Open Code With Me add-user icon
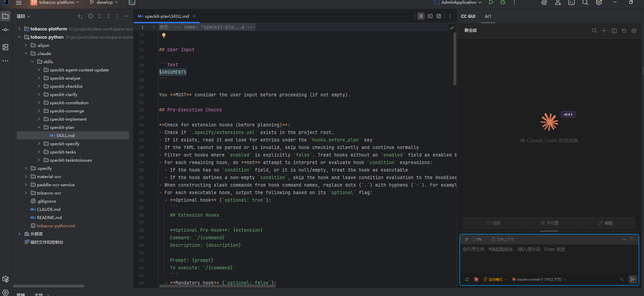 pos(558,2)
